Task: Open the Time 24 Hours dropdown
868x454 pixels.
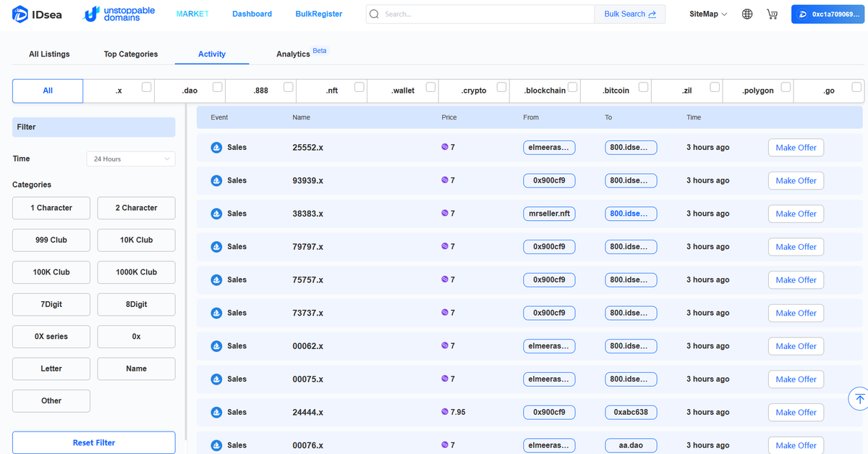Action: coord(130,159)
